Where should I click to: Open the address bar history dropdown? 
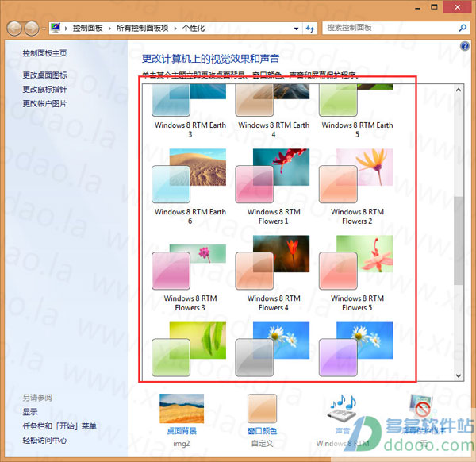[x=296, y=29]
